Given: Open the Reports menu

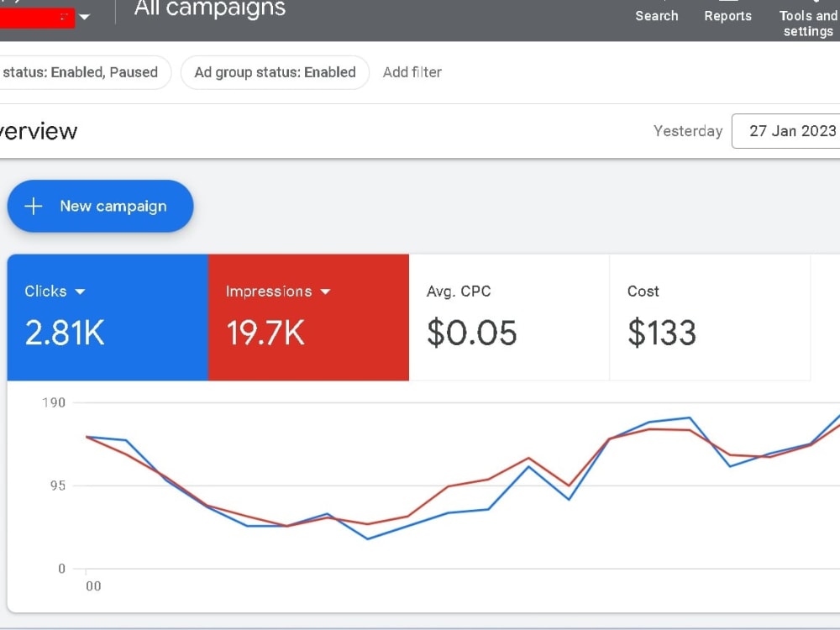Looking at the screenshot, I should [x=727, y=16].
